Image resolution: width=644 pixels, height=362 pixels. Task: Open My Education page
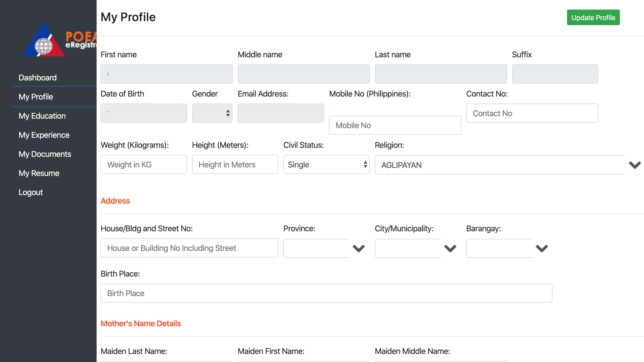(x=42, y=116)
